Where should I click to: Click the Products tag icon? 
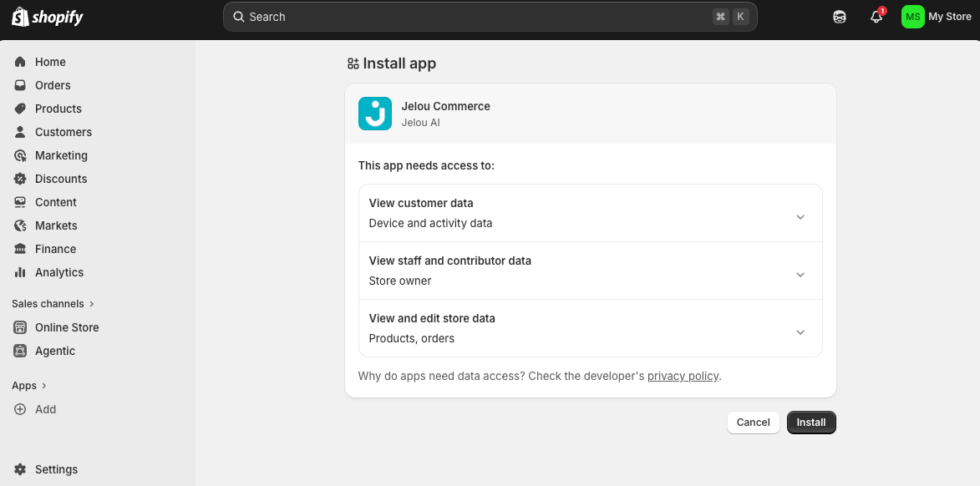tap(20, 109)
